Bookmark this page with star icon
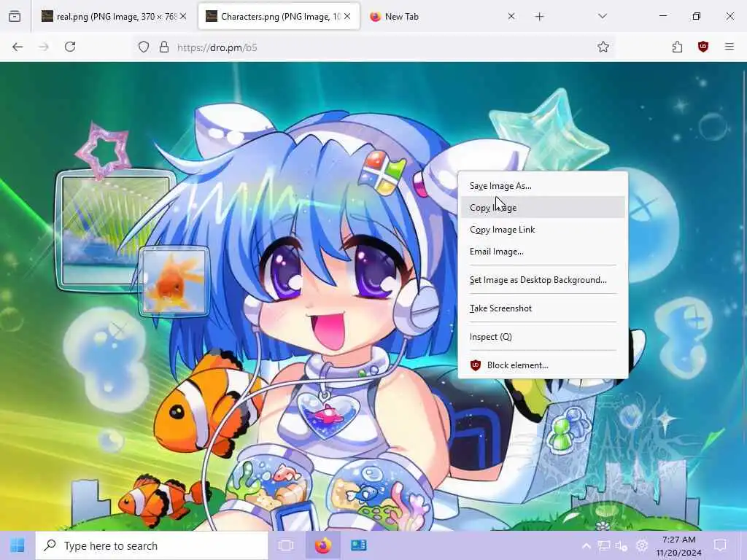747x560 pixels. point(603,47)
